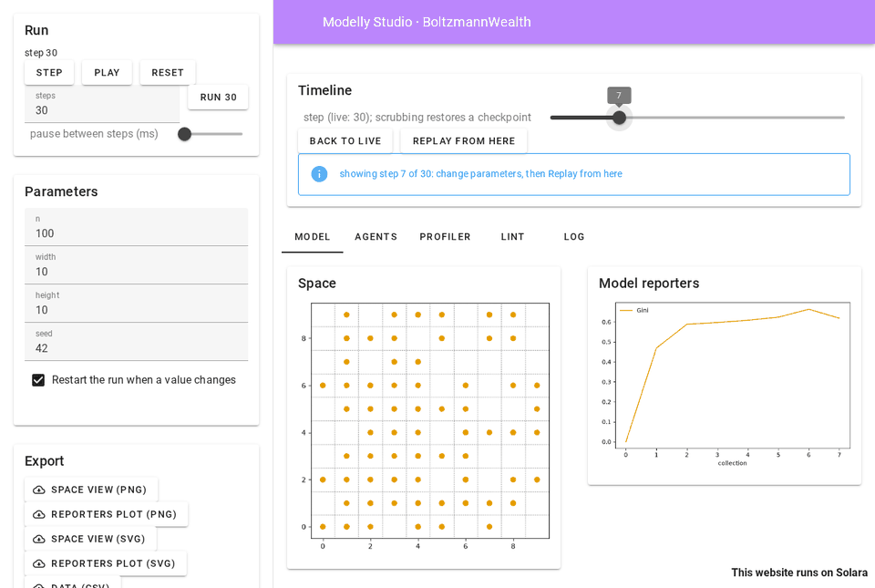Show the LOG tab
Image resolution: width=875 pixels, height=588 pixels.
pos(573,237)
